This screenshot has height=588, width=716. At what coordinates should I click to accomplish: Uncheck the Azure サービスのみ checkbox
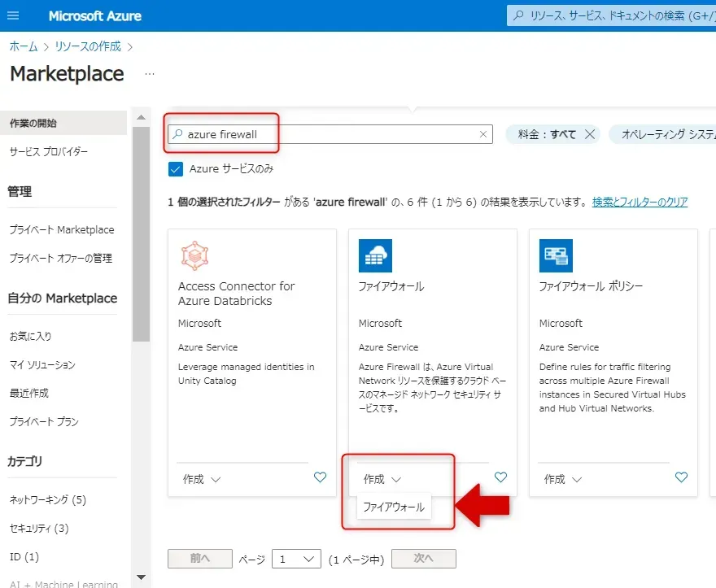pyautogui.click(x=176, y=169)
